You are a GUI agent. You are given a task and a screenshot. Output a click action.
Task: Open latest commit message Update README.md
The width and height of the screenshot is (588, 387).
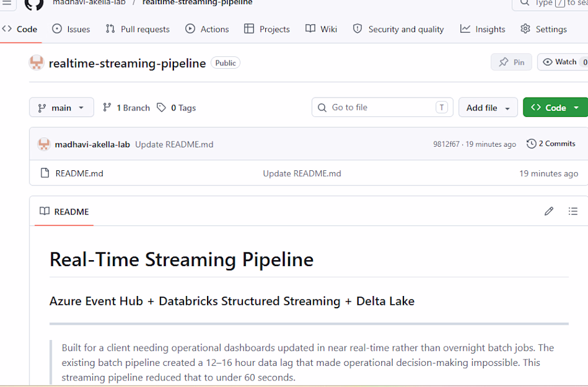pyautogui.click(x=174, y=144)
